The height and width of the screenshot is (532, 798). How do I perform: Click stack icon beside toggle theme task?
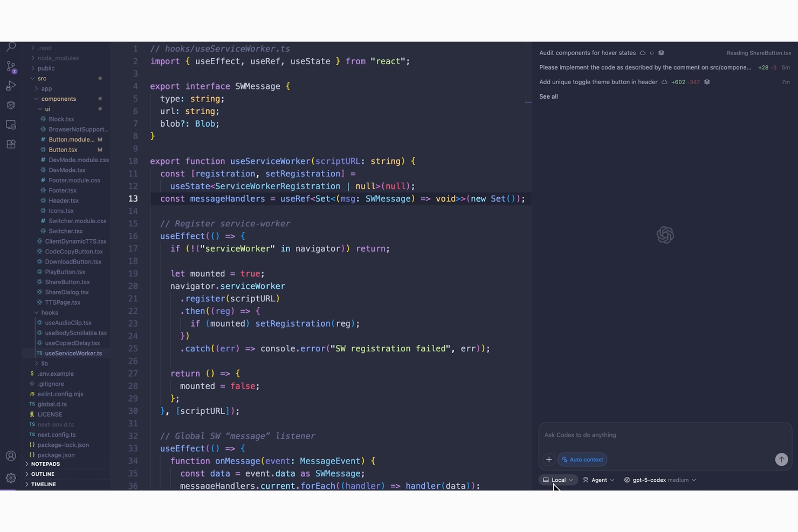point(707,82)
